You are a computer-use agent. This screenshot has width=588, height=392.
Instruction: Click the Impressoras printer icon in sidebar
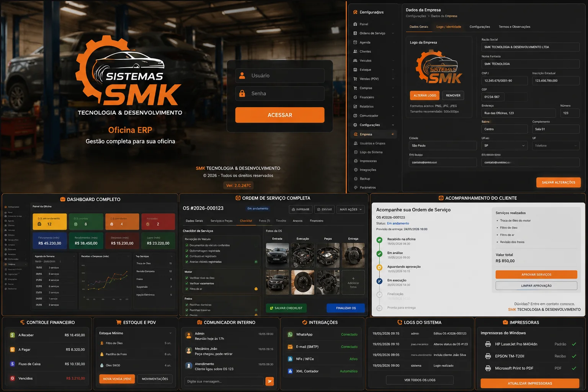356,161
